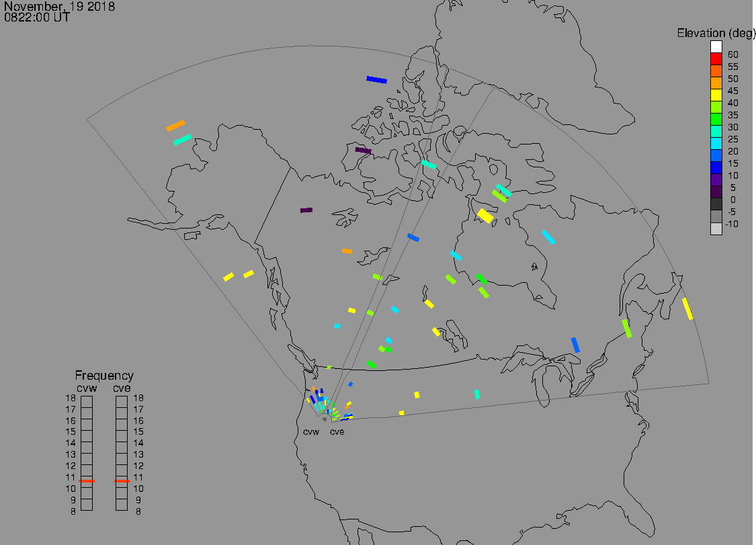The height and width of the screenshot is (545, 756).
Task: Click the '13' label right of cve scale
Action: 138,454
